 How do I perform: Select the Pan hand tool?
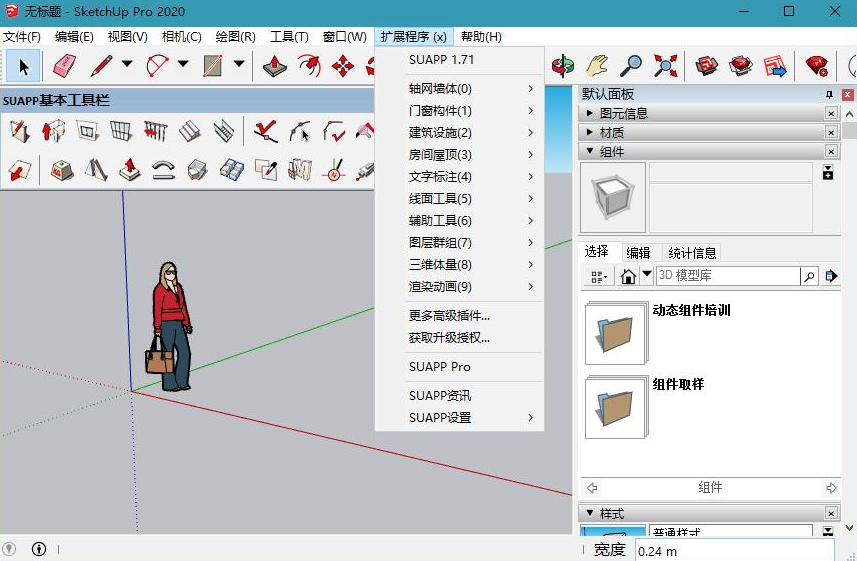tap(597, 66)
